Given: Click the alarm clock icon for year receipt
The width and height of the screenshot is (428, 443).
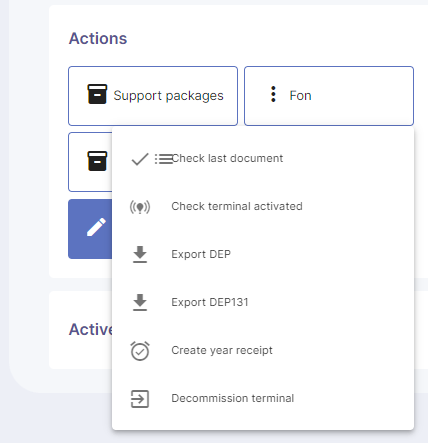Looking at the screenshot, I should 140,351.
